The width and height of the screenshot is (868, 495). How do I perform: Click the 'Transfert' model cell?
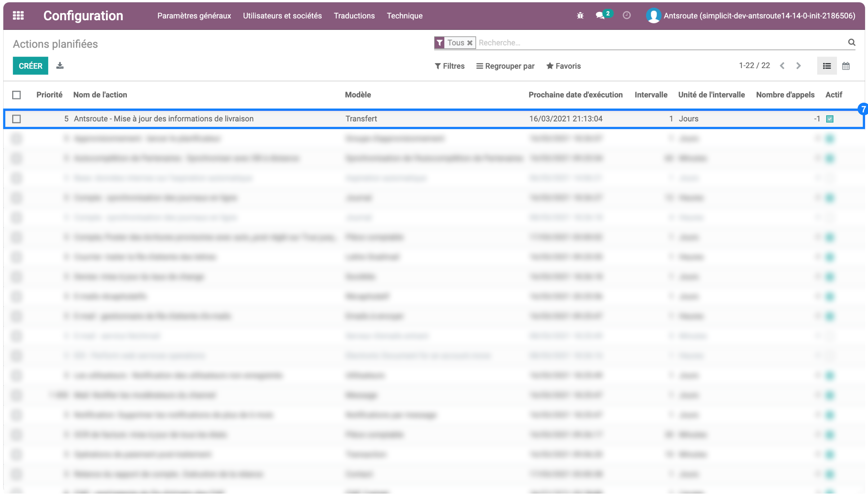pyautogui.click(x=361, y=119)
